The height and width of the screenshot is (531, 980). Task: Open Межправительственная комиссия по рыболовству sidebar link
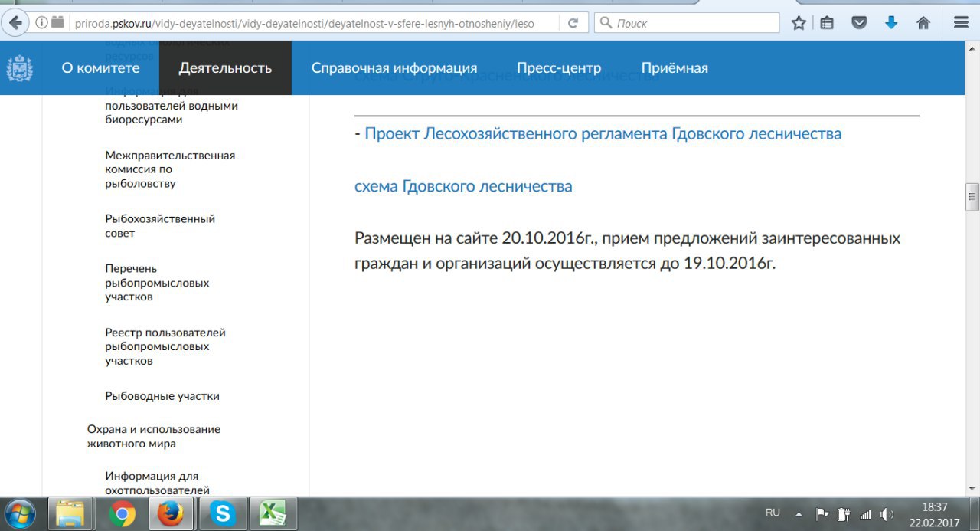coord(170,169)
